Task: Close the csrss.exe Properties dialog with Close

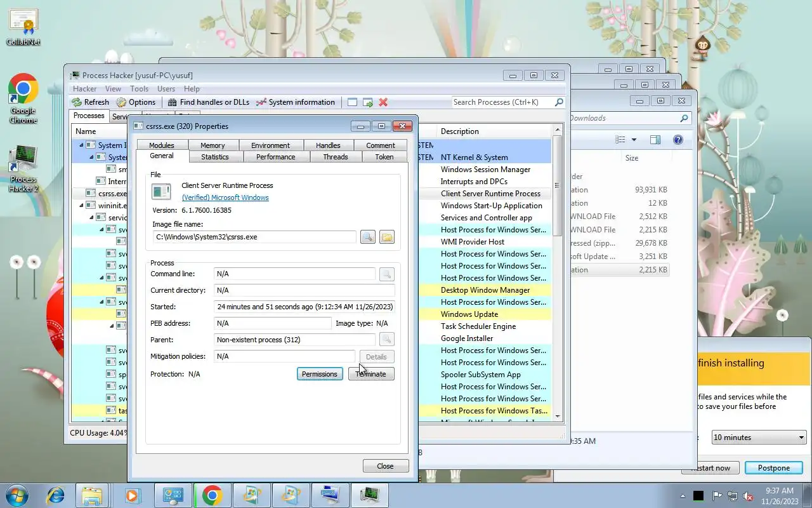Action: (386, 466)
